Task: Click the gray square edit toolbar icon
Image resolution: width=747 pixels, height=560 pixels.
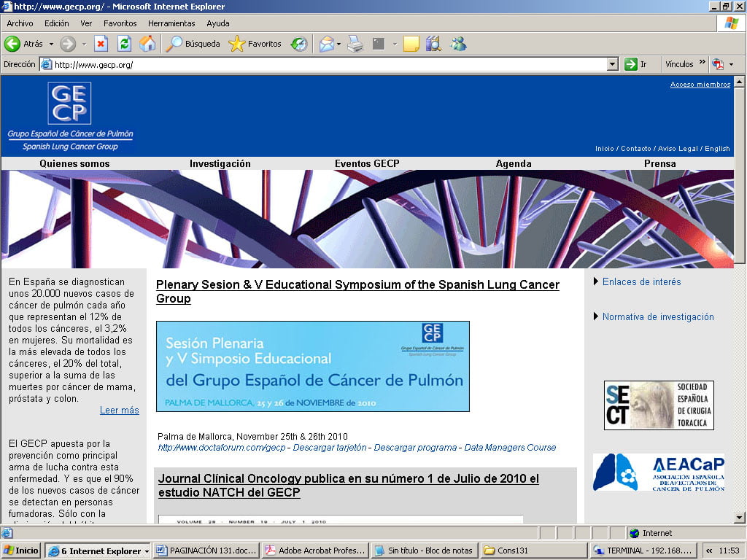Action: coord(379,44)
